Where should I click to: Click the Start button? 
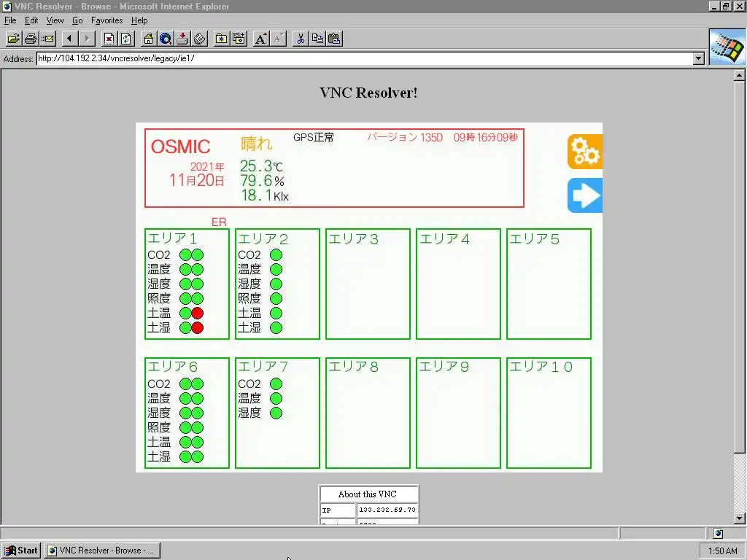(21, 551)
